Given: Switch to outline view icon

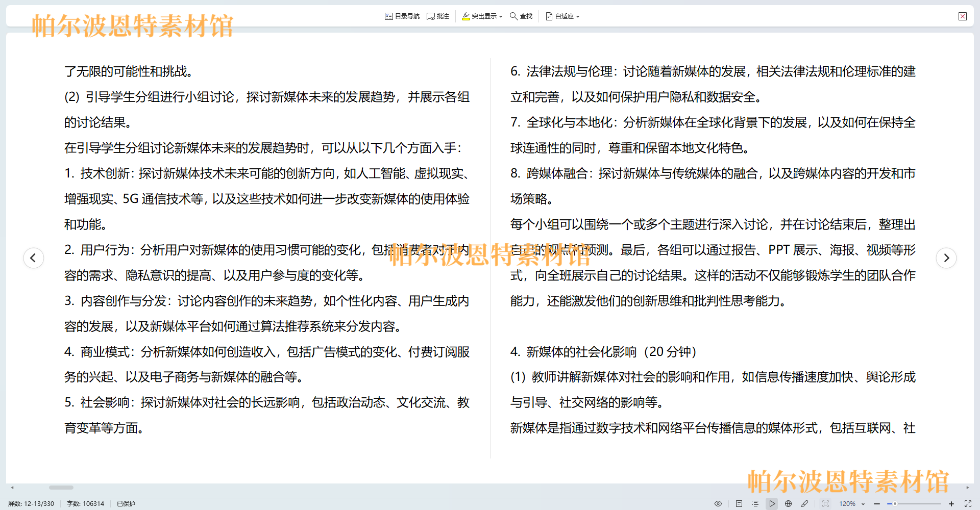Looking at the screenshot, I should 755,503.
